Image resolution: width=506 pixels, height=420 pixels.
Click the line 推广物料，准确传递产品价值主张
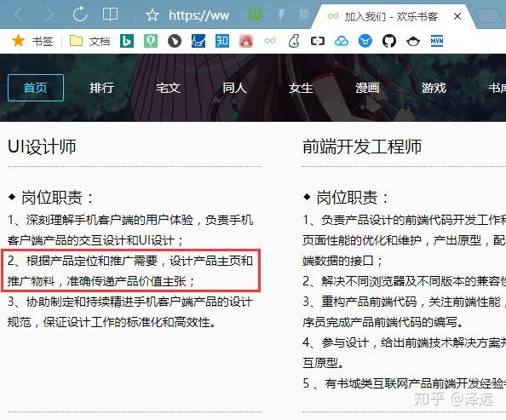pyautogui.click(x=101, y=281)
